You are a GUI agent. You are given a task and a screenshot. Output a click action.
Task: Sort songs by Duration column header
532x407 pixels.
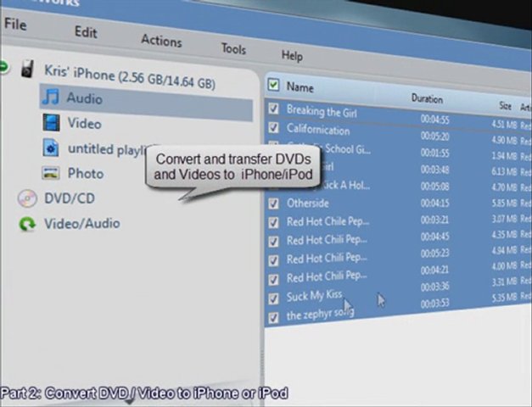coord(427,98)
